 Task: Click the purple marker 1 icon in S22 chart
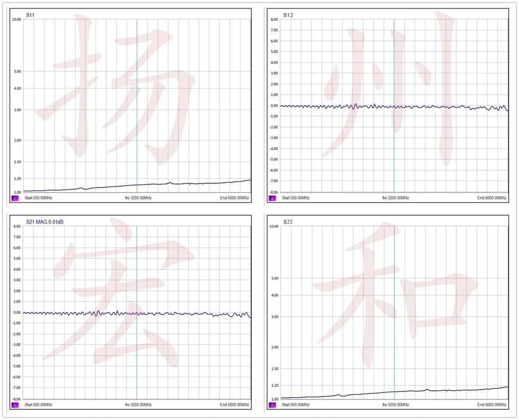(272, 405)
